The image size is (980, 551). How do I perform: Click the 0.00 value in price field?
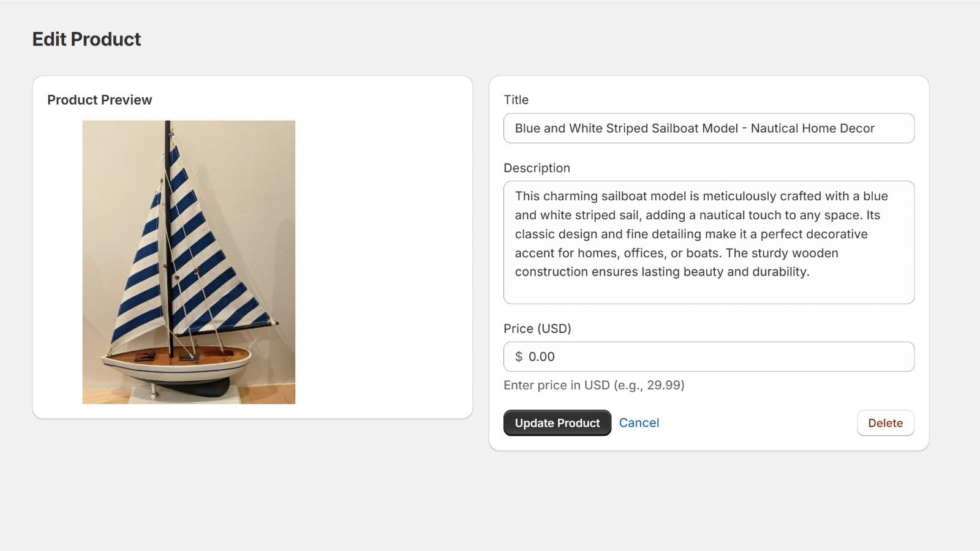point(541,357)
